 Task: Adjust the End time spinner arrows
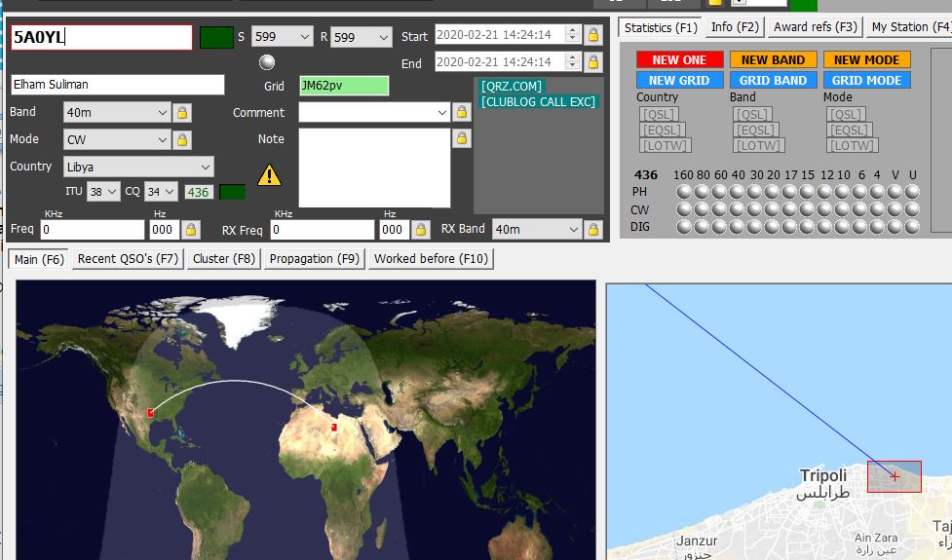coord(572,61)
